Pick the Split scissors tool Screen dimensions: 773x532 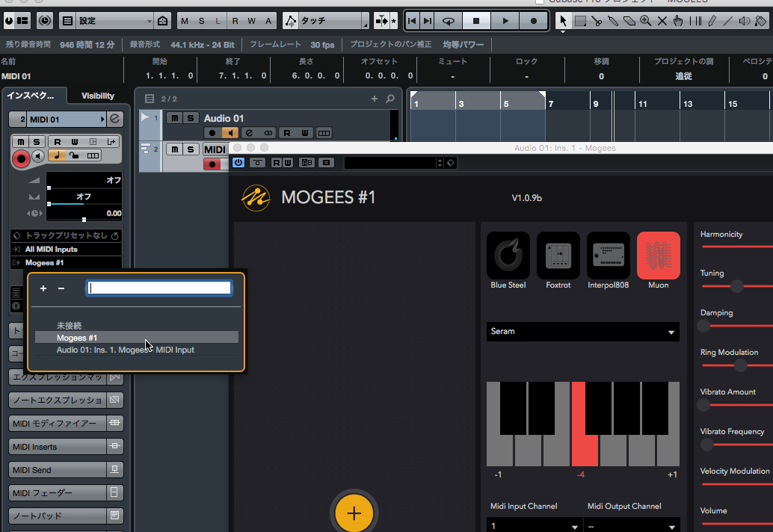click(x=597, y=21)
